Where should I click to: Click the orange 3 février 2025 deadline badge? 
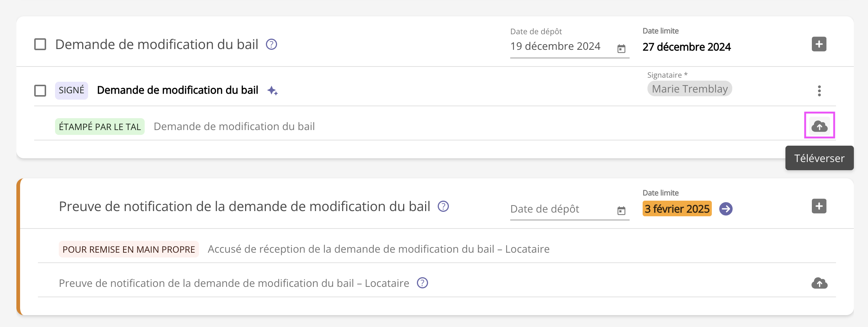(677, 209)
